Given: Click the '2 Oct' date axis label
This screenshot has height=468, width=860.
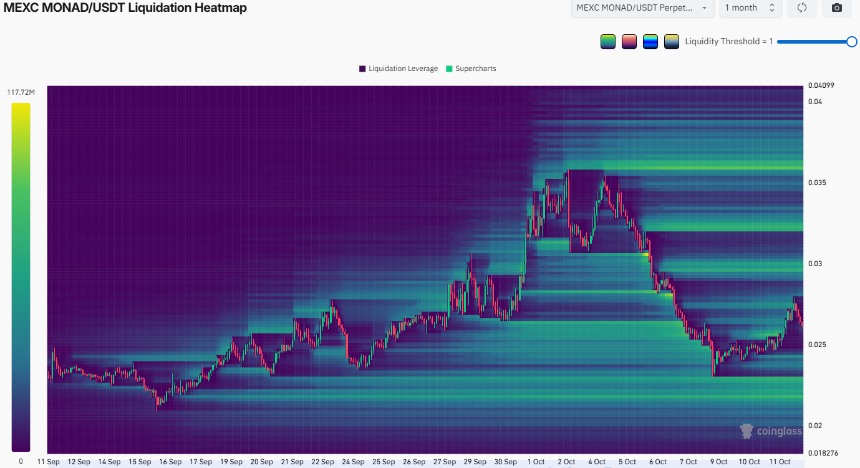Looking at the screenshot, I should 567,462.
